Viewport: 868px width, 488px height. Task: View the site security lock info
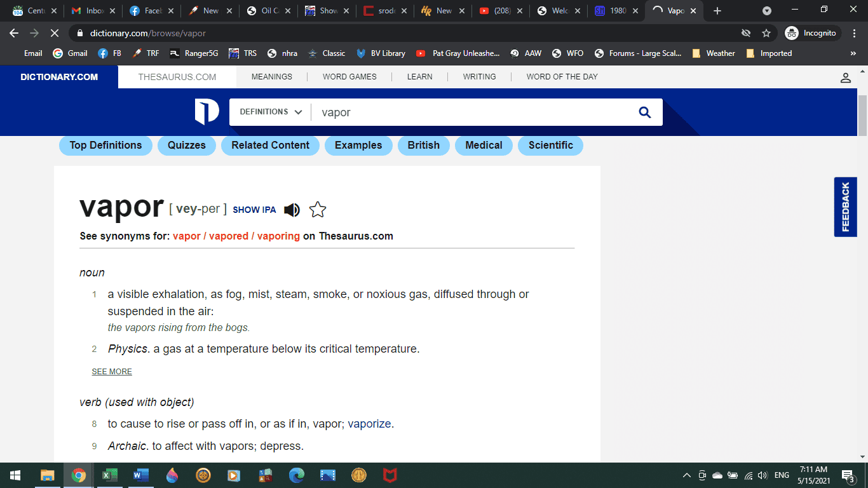click(80, 33)
